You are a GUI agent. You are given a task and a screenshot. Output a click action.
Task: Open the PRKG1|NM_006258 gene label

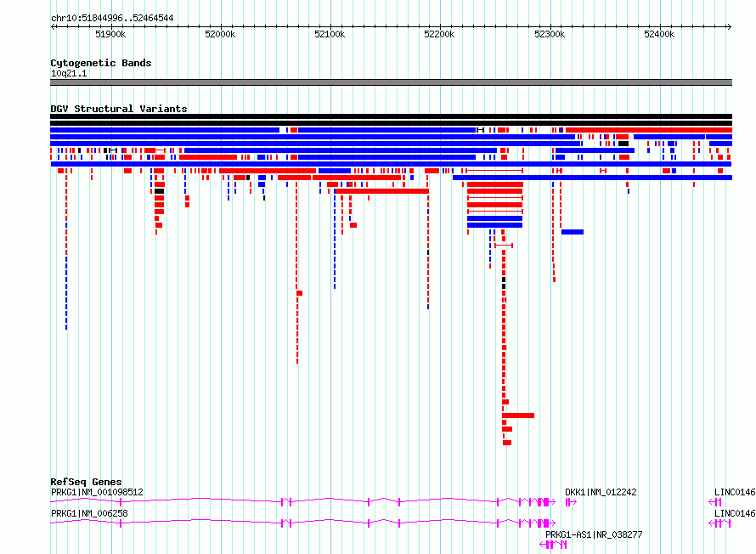coord(90,513)
